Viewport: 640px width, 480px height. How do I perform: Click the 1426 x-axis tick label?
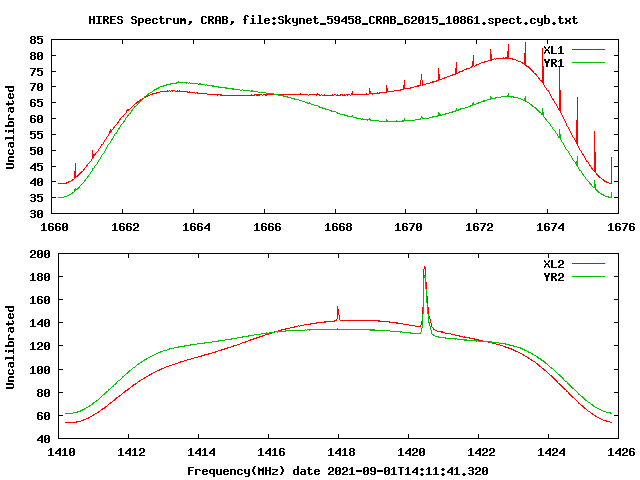click(621, 452)
